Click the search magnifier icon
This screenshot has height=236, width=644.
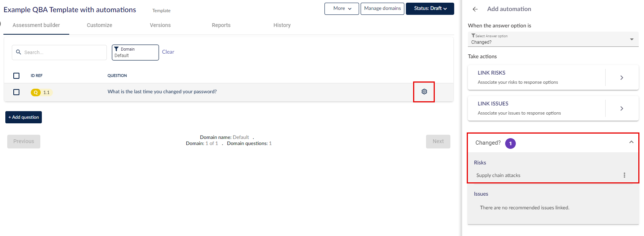coord(18,52)
